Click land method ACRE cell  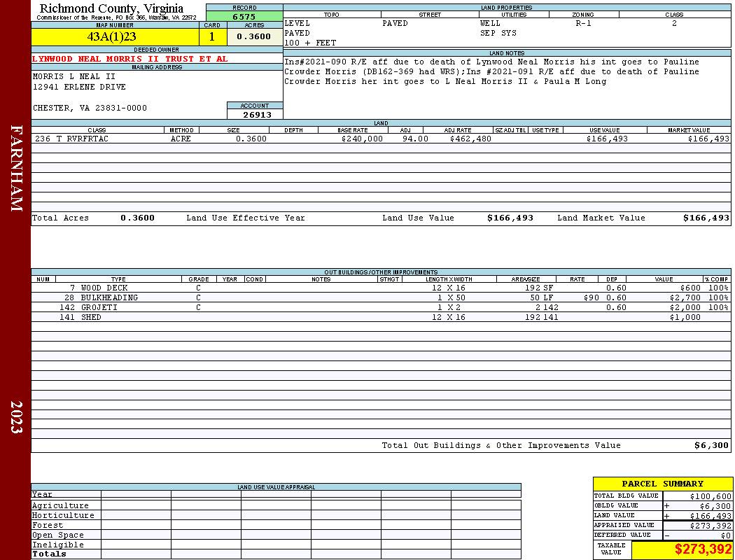181,139
